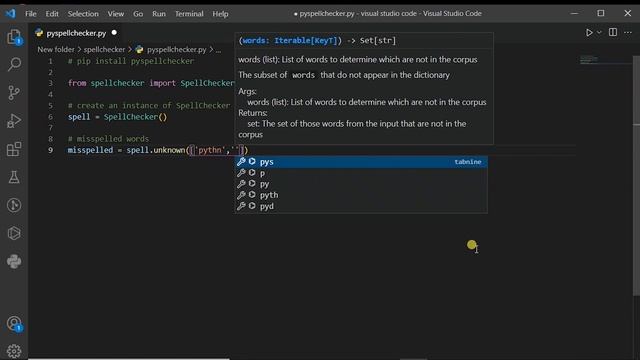Viewport: 640px width, 360px height.
Task: Select the 'pyd' autocomplete suggestion
Action: [361, 206]
